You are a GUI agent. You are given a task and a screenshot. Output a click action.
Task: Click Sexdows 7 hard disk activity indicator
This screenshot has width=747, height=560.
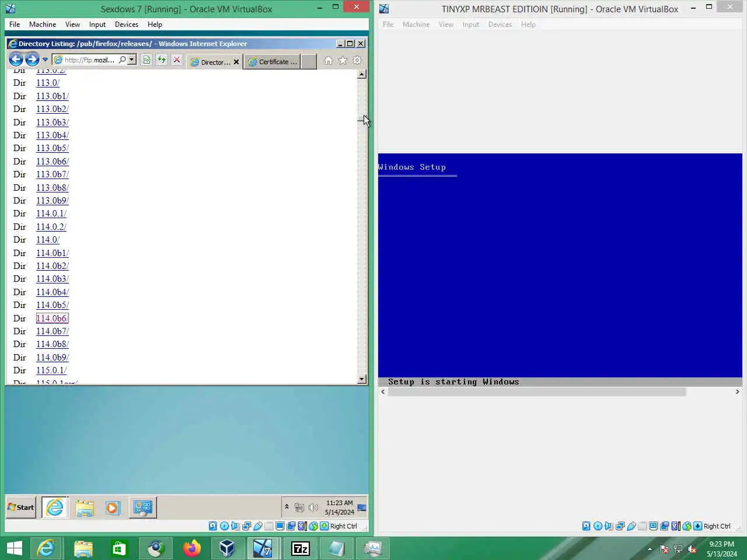click(213, 526)
